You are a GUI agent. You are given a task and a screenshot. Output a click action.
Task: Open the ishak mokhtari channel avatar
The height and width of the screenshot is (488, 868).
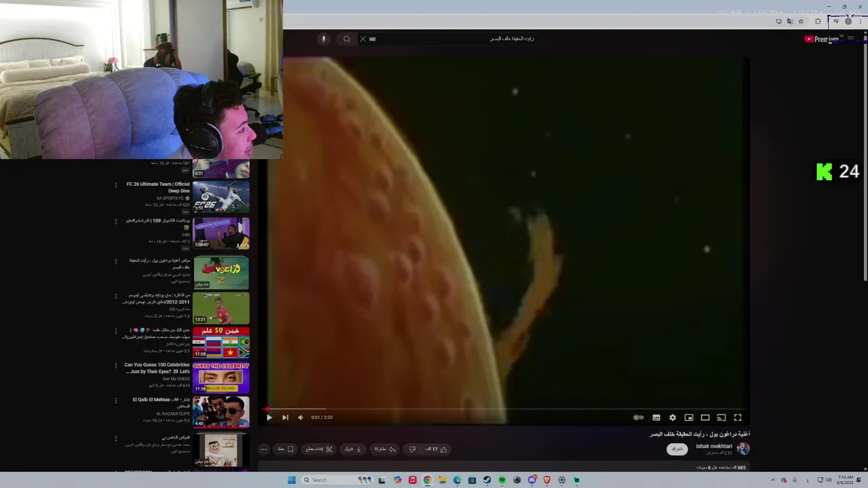[x=743, y=449]
